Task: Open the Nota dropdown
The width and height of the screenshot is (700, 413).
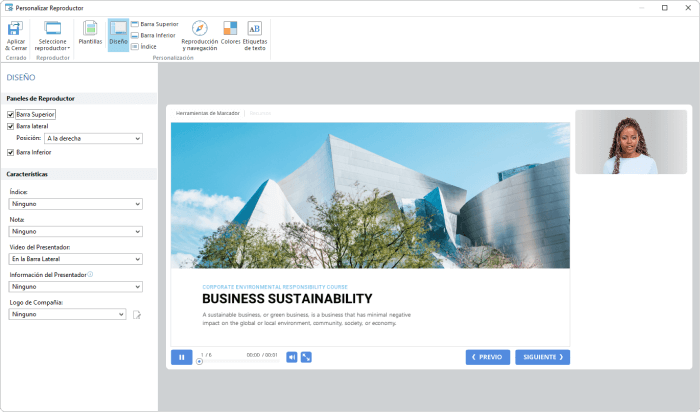Action: click(x=75, y=232)
